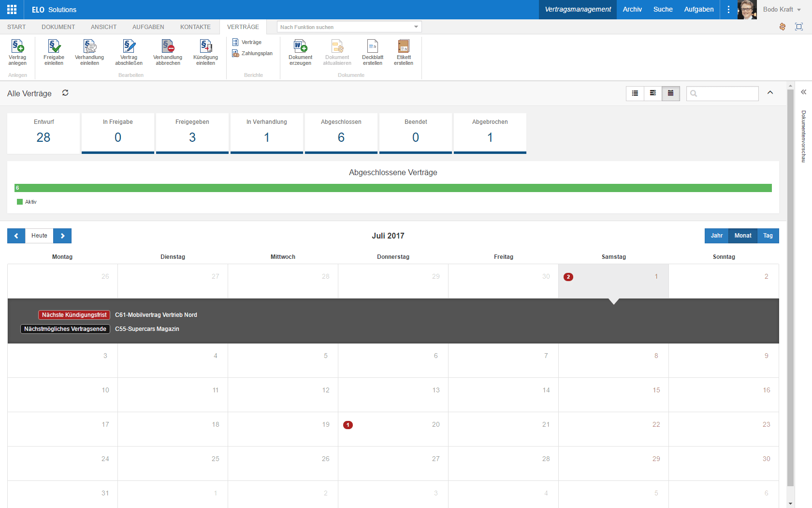Open Archiv in top navigation
The width and height of the screenshot is (812, 508).
click(632, 10)
